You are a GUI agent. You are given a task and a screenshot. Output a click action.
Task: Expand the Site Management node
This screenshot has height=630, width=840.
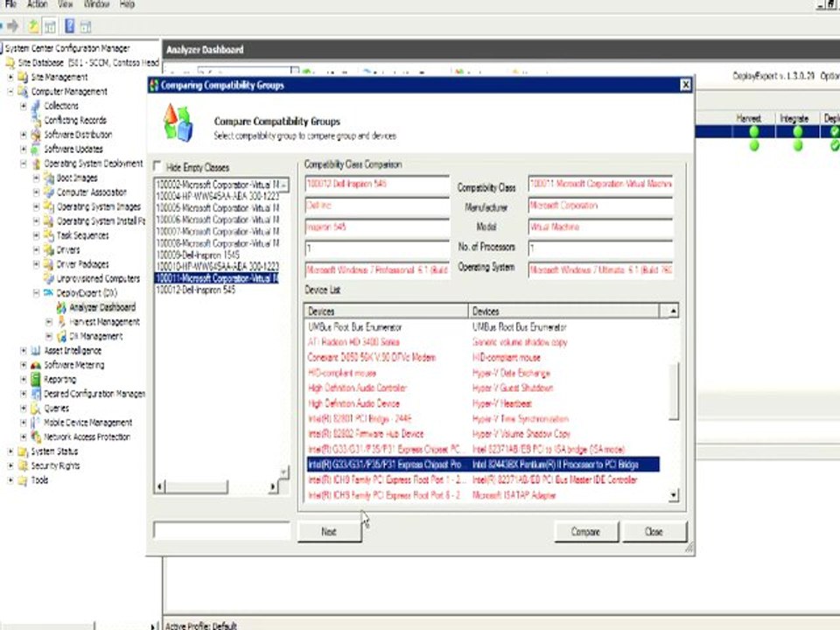tap(10, 77)
